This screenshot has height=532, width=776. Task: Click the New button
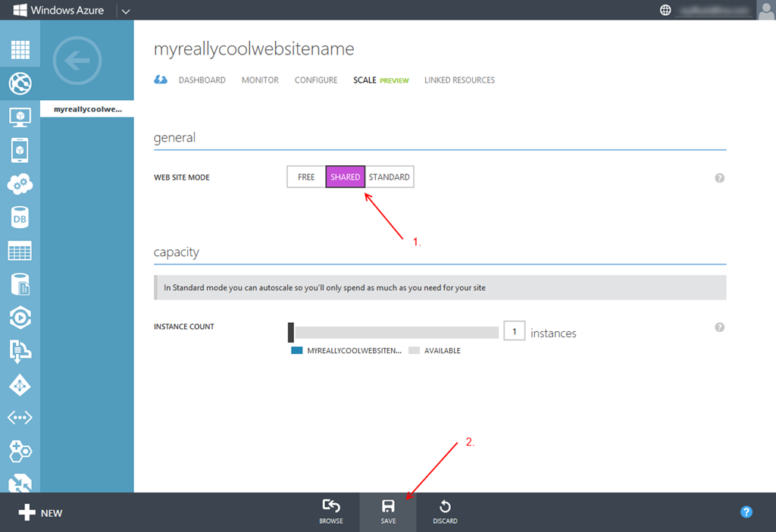41,513
